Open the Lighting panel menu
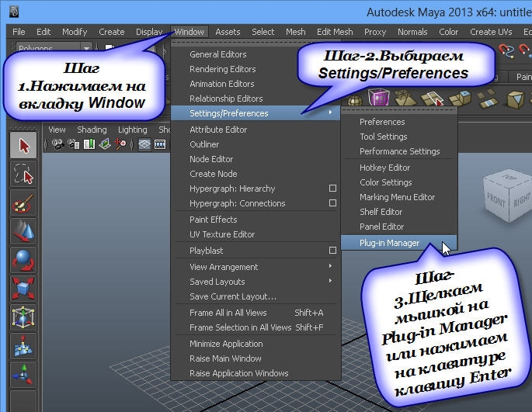Image resolution: width=532 pixels, height=412 pixels. (133, 130)
